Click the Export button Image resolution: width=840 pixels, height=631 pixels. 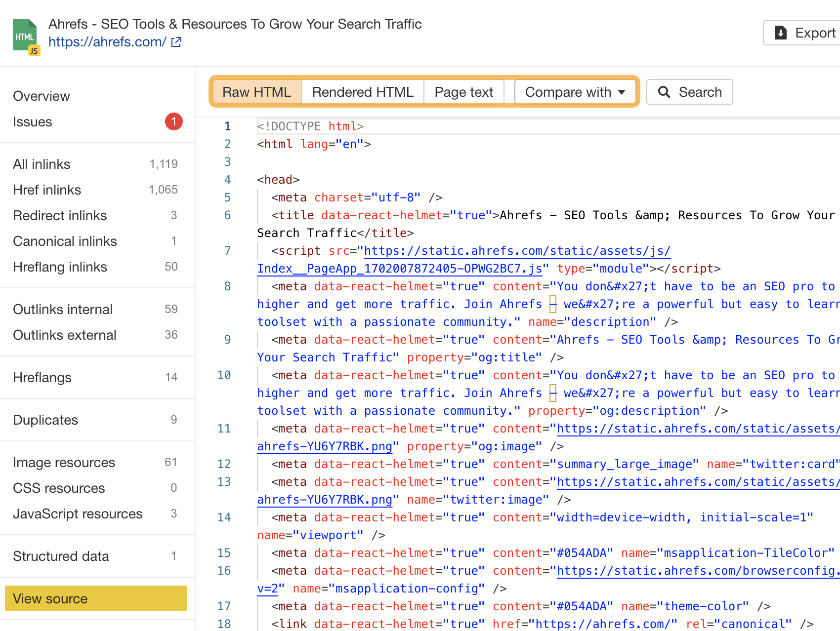800,33
